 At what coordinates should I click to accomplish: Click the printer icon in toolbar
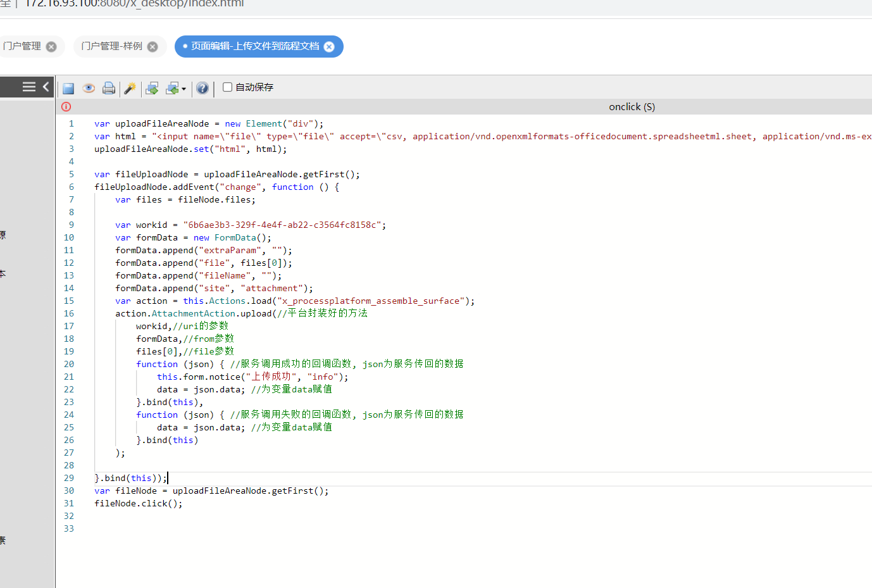point(109,88)
